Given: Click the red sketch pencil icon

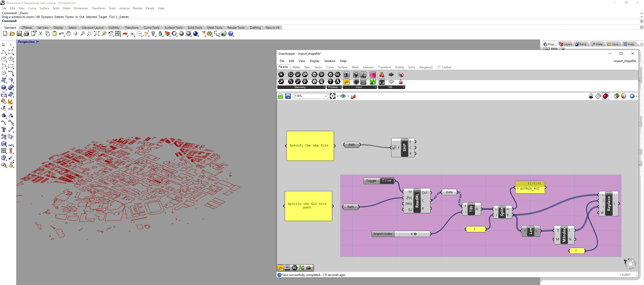Looking at the screenshot, I should [353, 96].
